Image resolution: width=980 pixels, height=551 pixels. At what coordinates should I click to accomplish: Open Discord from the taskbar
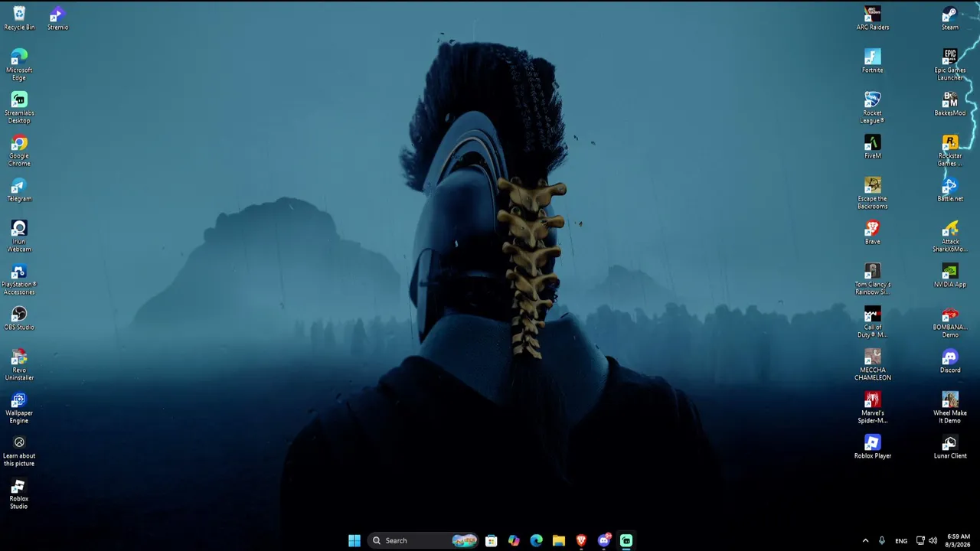(x=604, y=540)
